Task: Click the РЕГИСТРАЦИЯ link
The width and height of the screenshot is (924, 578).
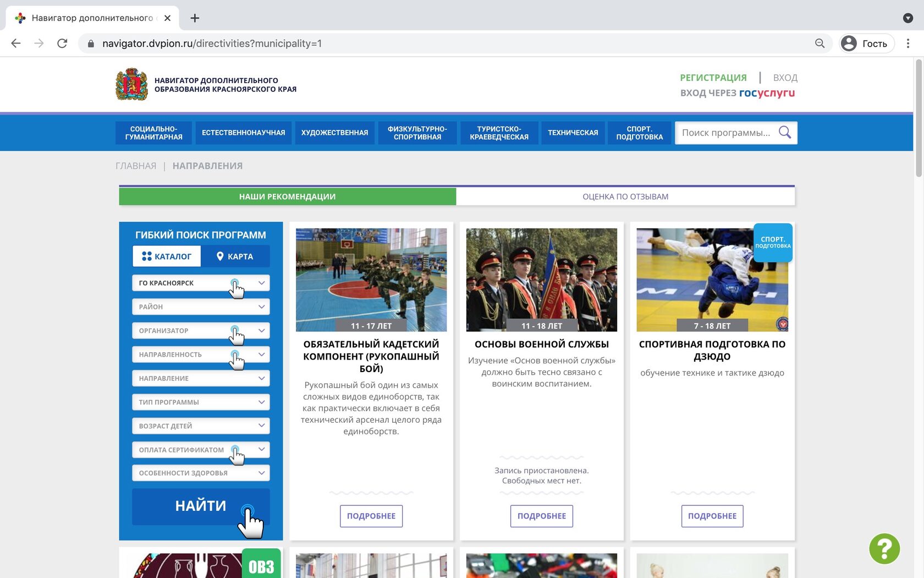Action: click(x=713, y=78)
